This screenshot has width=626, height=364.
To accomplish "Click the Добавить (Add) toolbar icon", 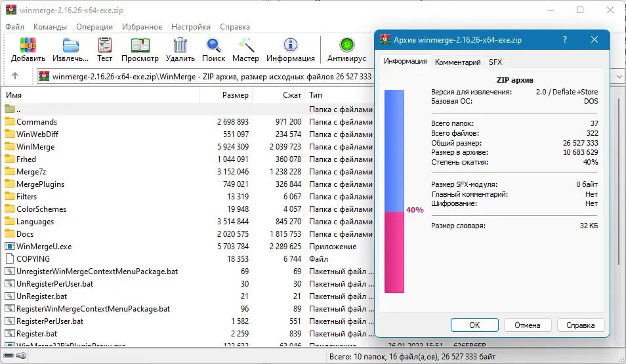I will tap(28, 45).
